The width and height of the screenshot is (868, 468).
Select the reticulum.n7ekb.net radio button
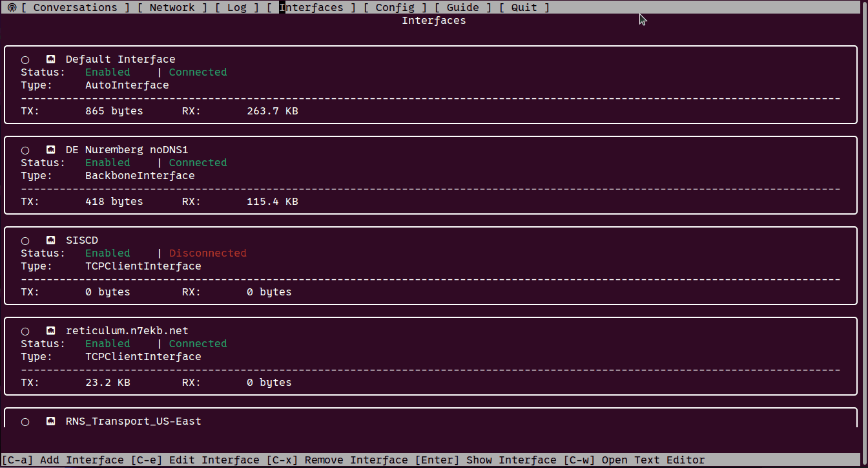tap(25, 332)
